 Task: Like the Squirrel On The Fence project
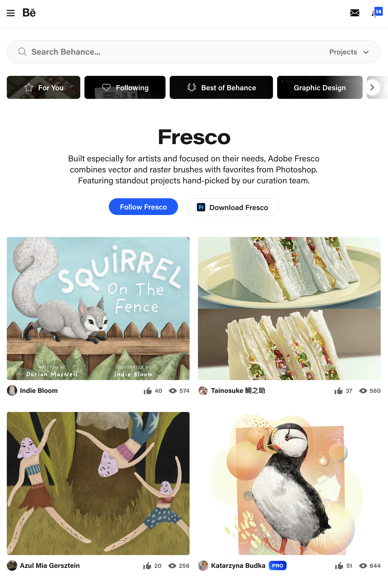(148, 391)
